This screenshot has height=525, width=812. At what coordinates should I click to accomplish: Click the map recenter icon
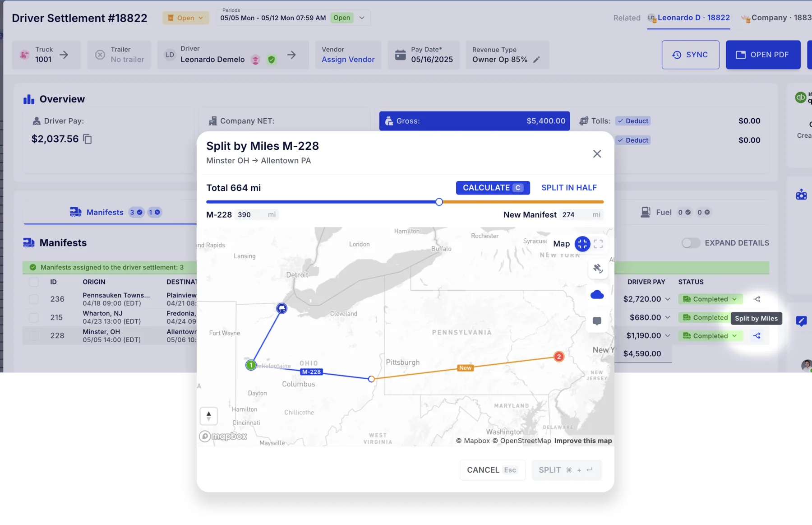(x=582, y=244)
